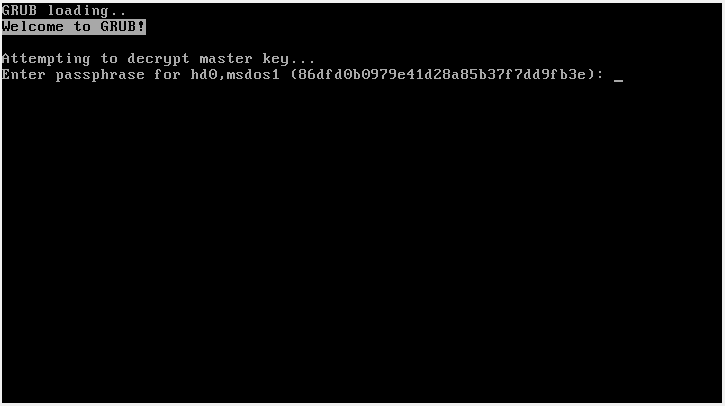The width and height of the screenshot is (725, 406).
Task: Click the word 'key...'
Action: point(289,59)
